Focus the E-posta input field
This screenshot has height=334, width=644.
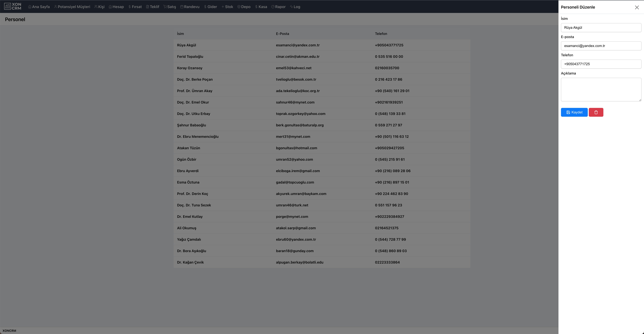pos(601,46)
